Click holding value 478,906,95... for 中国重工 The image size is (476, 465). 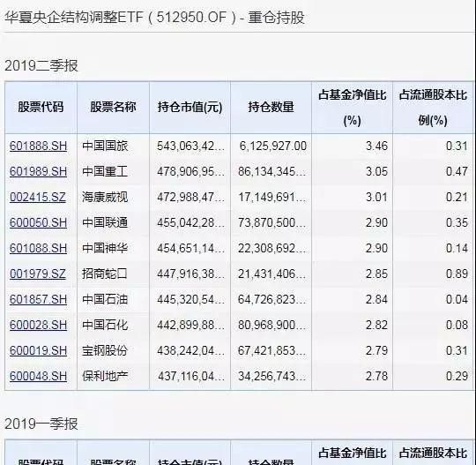click(x=190, y=172)
